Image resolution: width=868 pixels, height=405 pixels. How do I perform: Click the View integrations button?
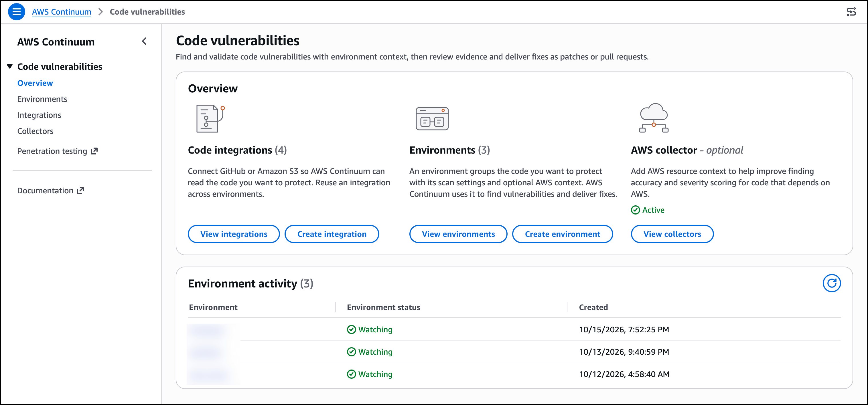tap(234, 234)
